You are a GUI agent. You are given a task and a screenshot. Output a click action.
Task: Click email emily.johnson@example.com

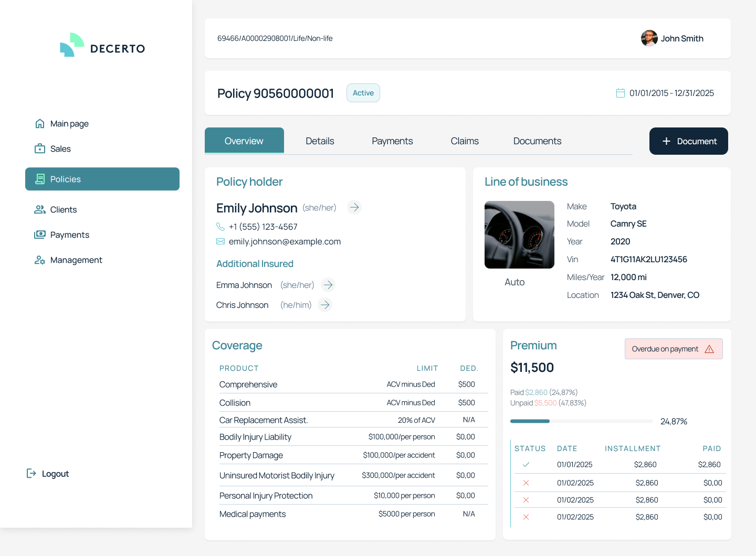point(285,242)
